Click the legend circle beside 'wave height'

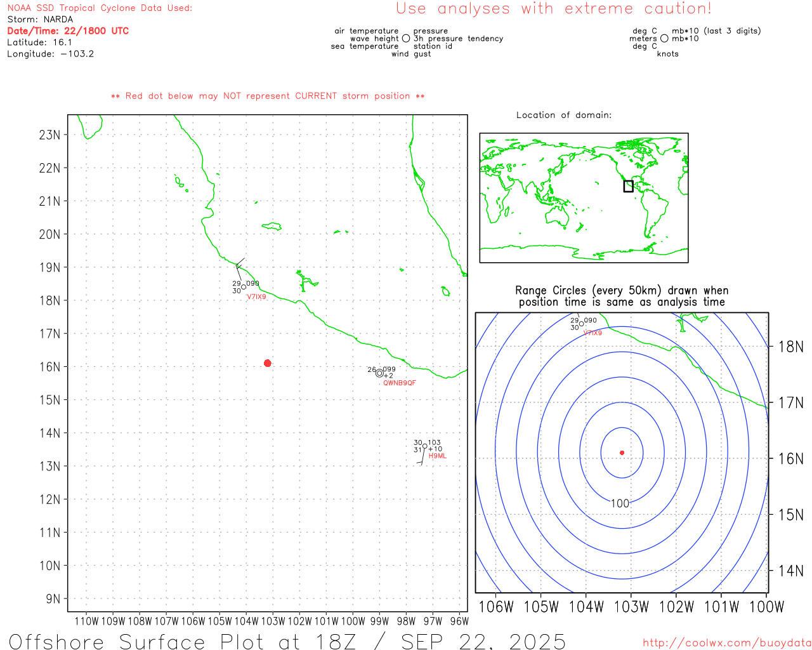(406, 39)
